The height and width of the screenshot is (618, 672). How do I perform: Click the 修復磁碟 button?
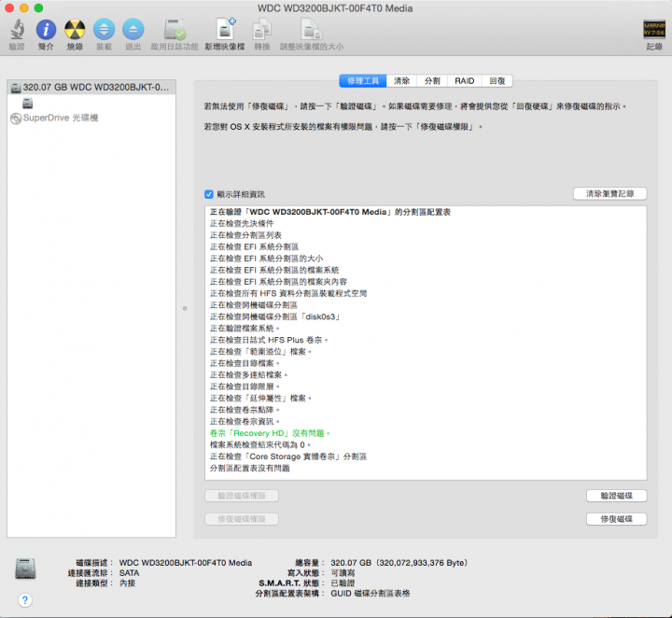tap(616, 519)
